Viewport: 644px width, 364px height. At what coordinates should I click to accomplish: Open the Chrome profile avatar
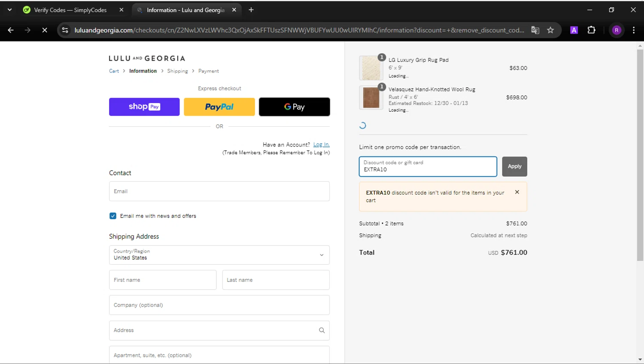click(x=617, y=30)
